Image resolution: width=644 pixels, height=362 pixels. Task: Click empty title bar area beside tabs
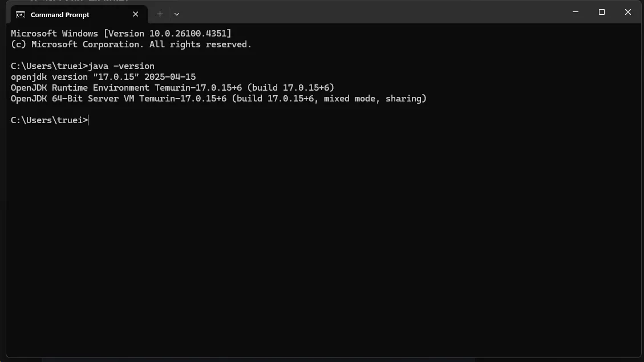pyautogui.click(x=370, y=13)
